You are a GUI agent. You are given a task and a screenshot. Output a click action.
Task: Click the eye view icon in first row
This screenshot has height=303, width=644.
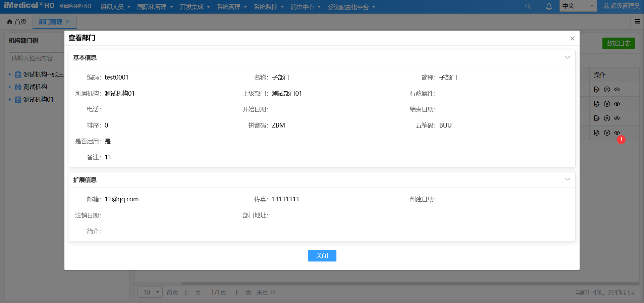click(x=617, y=90)
